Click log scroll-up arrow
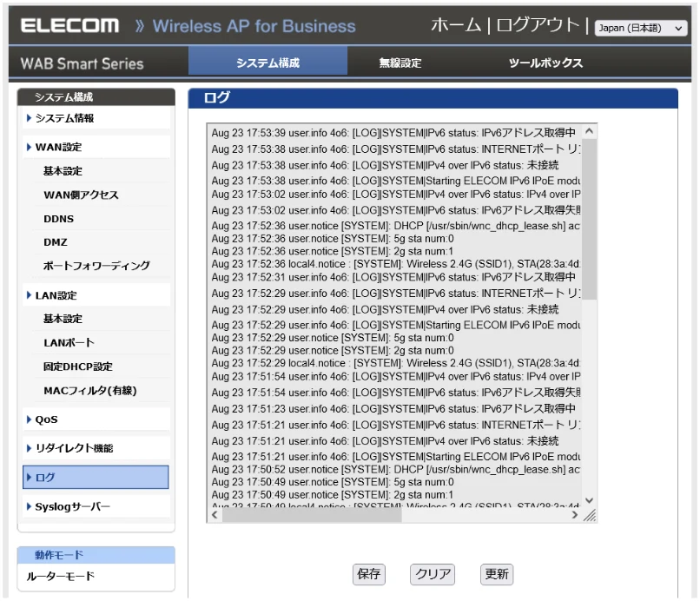The height and width of the screenshot is (601, 700). coord(590,131)
